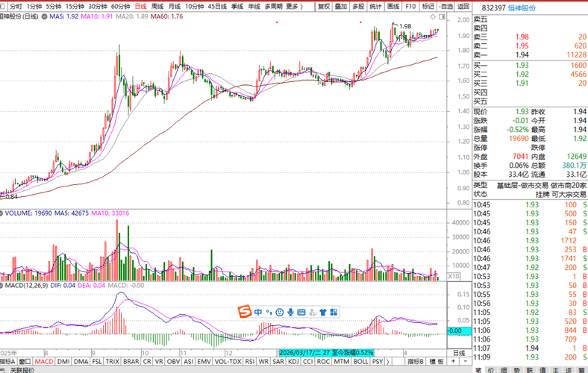This screenshot has height=373, width=588.
Task: Click the diamond icon at chart top right
Action: (x=433, y=17)
